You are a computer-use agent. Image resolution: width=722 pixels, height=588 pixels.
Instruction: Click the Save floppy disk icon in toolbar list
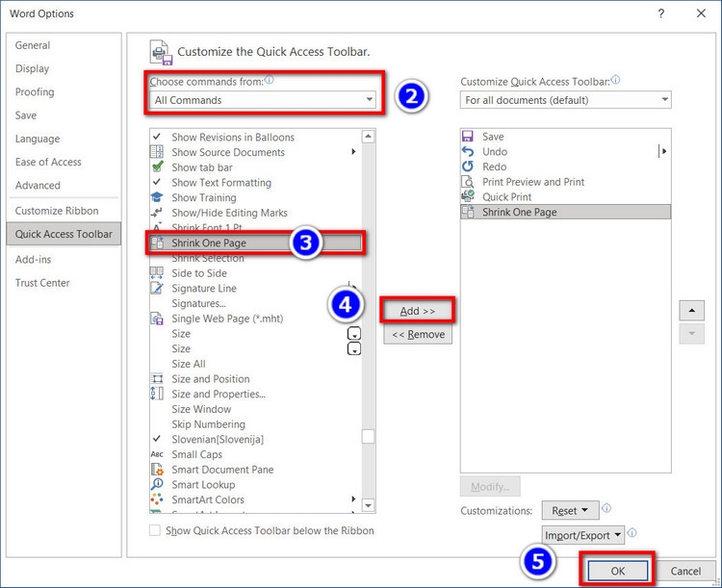pos(467,137)
